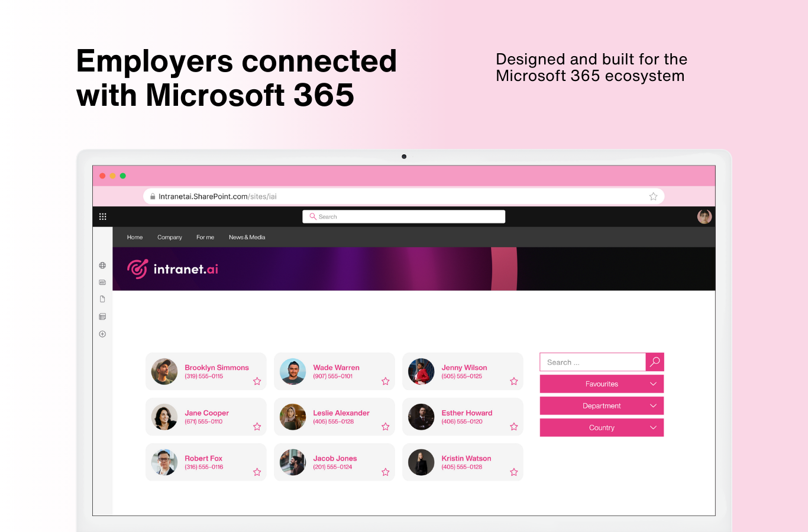Open the Department filter dropdown
The width and height of the screenshot is (808, 532).
602,406
